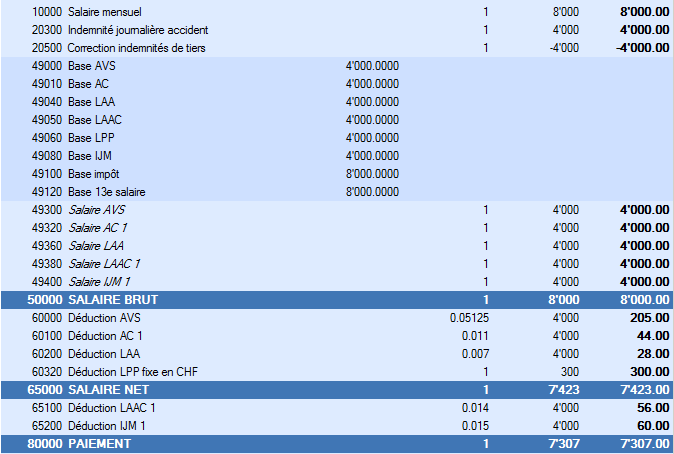Select the 65100 Déduction LAAC 1 row
Screen dimensions: 674x454
(x=337, y=408)
